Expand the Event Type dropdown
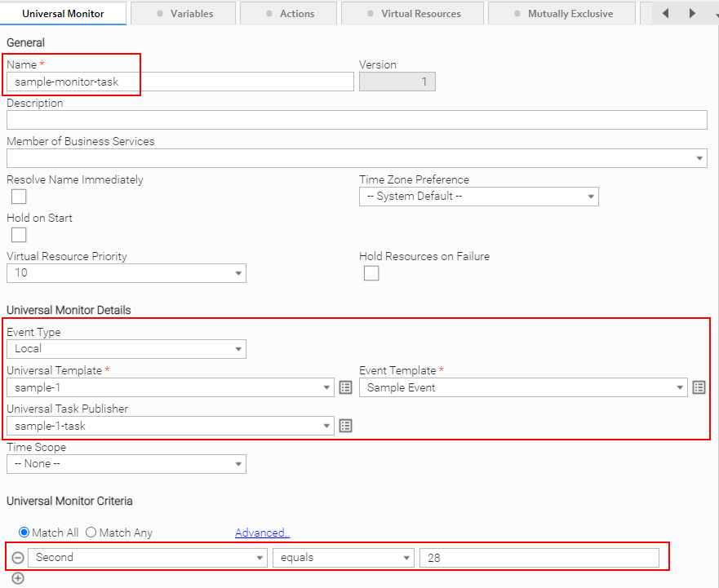The height and width of the screenshot is (588, 719). [126, 349]
